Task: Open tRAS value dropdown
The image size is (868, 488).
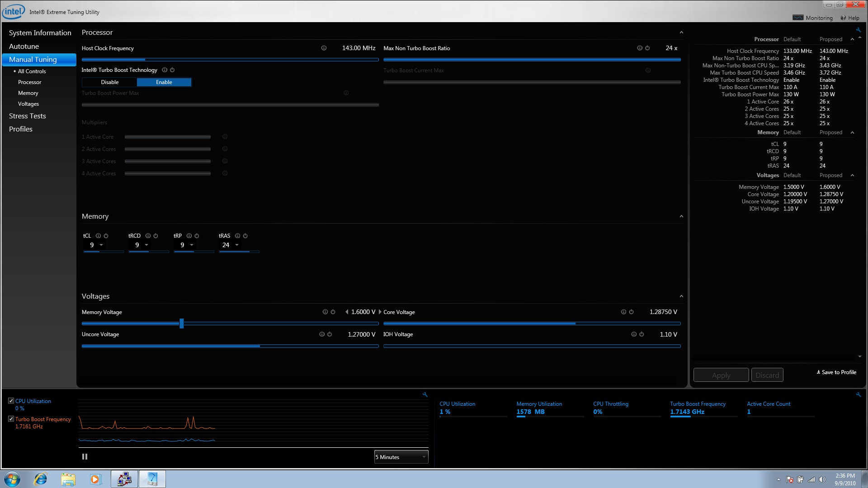Action: (x=237, y=245)
